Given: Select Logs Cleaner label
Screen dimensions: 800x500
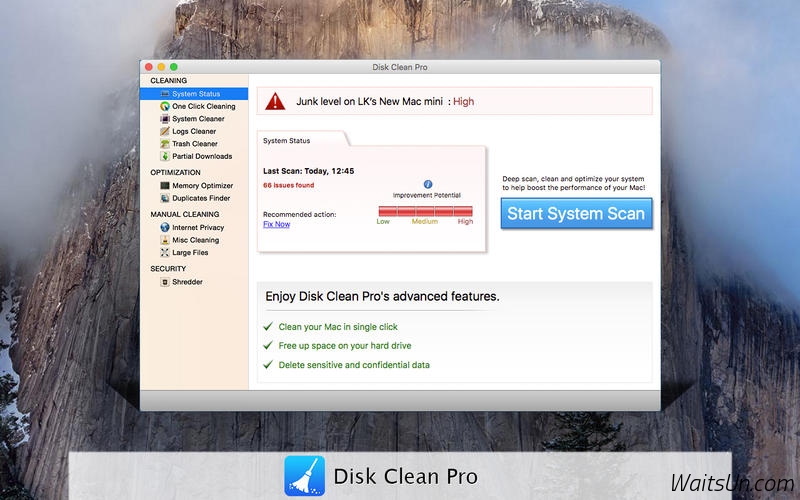Looking at the screenshot, I should click(x=194, y=131).
